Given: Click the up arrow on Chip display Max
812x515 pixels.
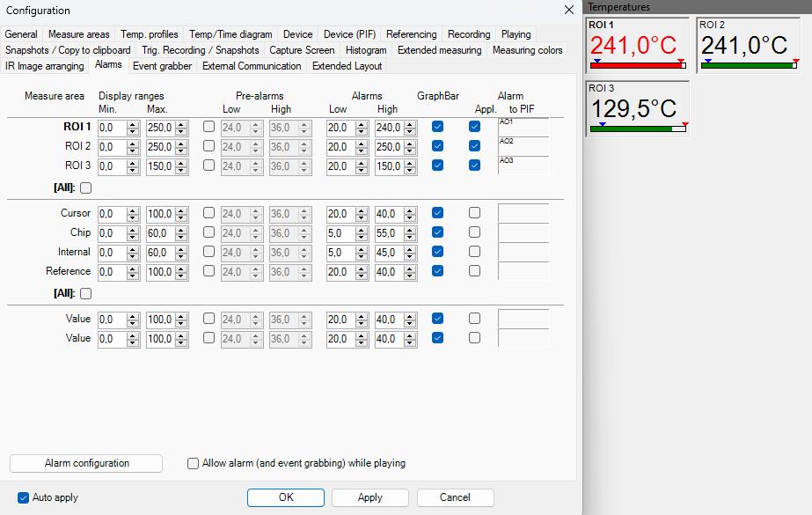Looking at the screenshot, I should 181,229.
